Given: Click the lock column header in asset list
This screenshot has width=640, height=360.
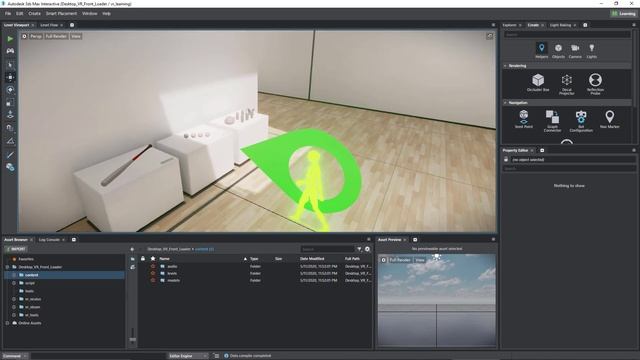Looking at the screenshot, I should tap(142, 258).
